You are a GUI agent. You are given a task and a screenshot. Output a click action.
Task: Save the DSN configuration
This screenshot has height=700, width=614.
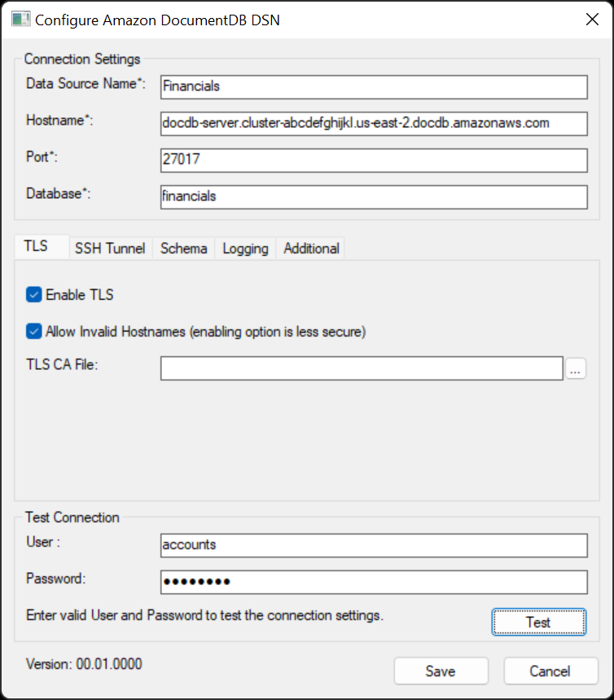pos(441,671)
